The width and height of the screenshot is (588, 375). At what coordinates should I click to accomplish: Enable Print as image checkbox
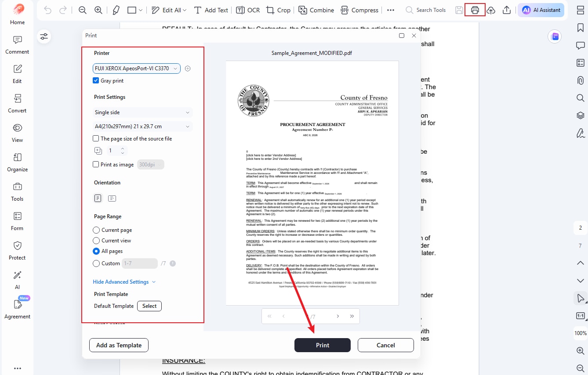point(96,165)
